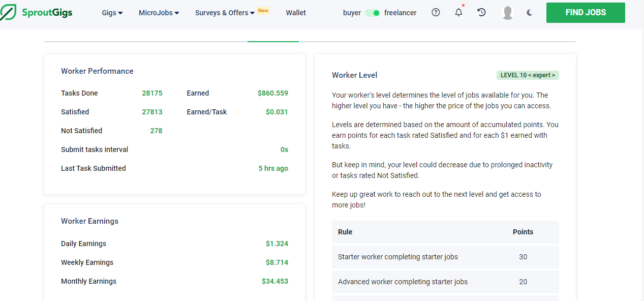644x301 pixels.
Task: Open the Wallet menu item
Action: pos(296,13)
